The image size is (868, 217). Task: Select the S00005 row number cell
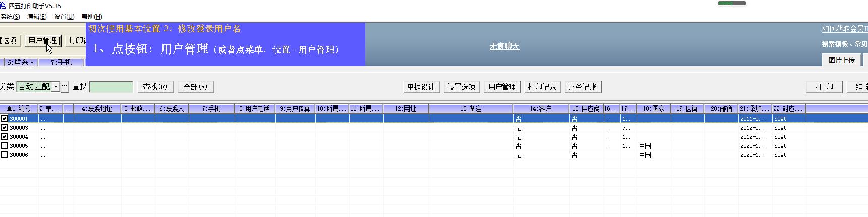click(x=19, y=146)
